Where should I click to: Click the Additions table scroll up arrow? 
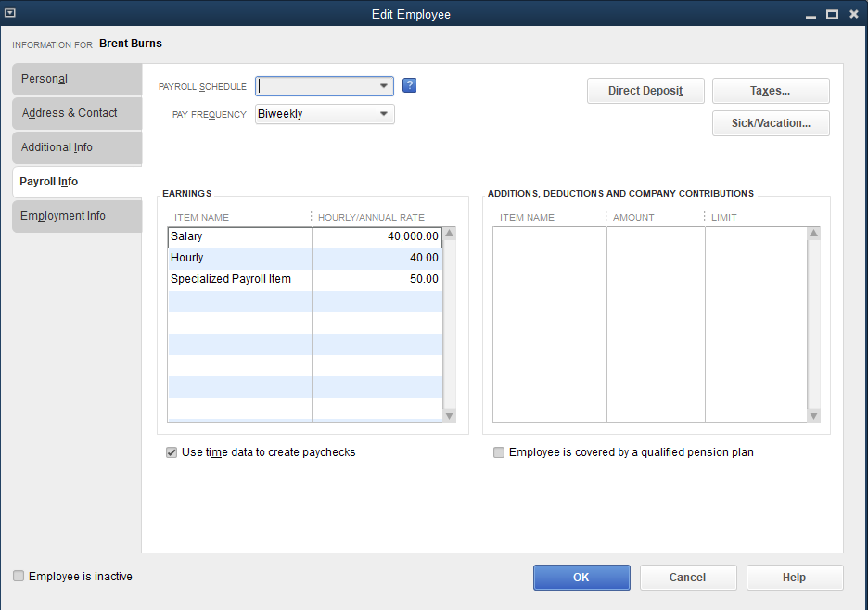coord(814,233)
